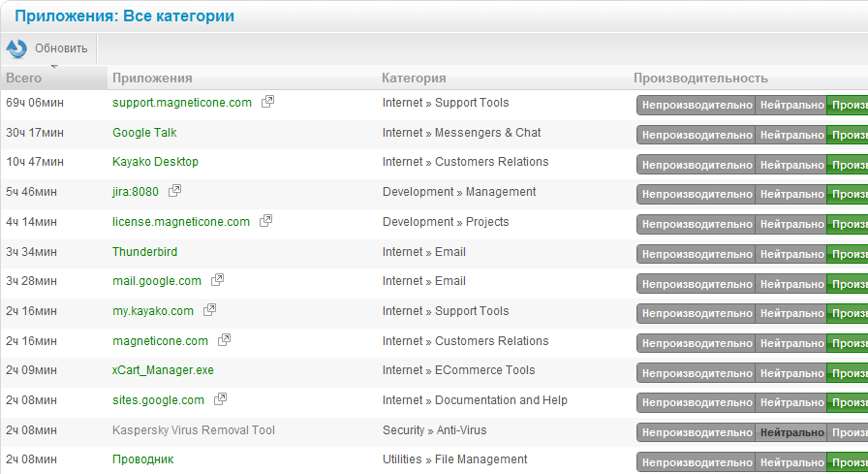Click the Обновить refresh icon
Image resolution: width=868 pixels, height=474 pixels.
click(16, 48)
